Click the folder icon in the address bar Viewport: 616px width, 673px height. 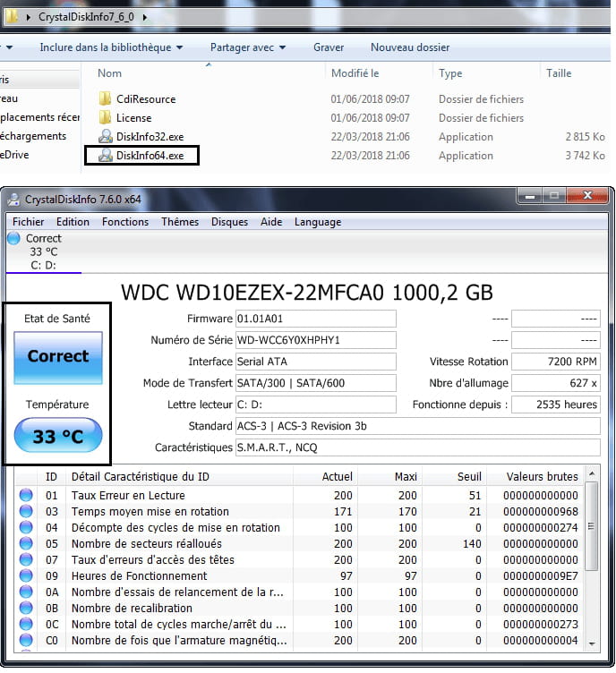pyautogui.click(x=12, y=17)
